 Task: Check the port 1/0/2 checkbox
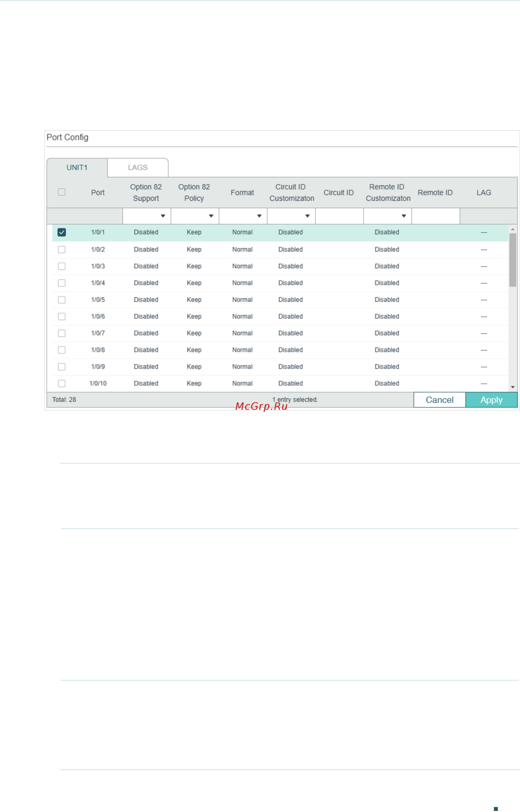click(x=61, y=249)
